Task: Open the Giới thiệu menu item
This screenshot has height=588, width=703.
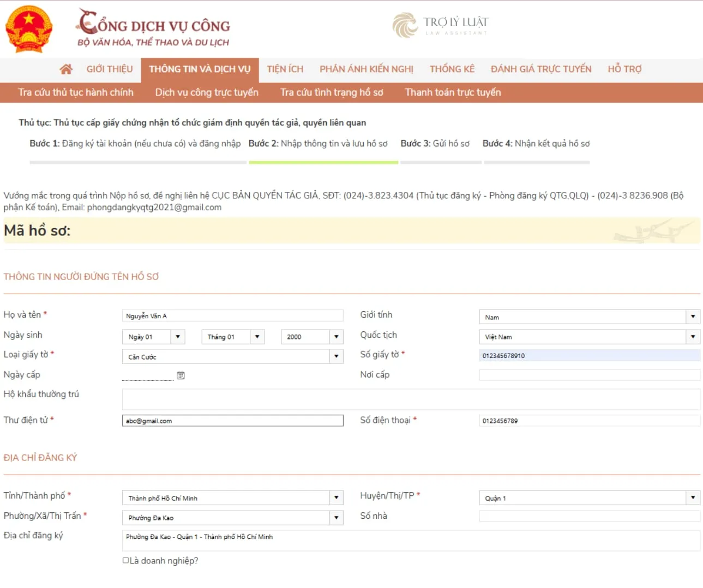Action: [x=109, y=69]
